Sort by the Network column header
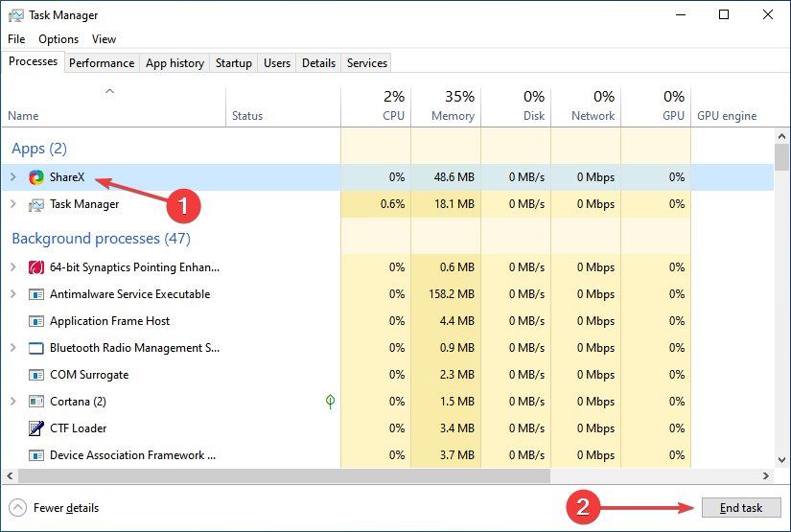 pos(586,106)
